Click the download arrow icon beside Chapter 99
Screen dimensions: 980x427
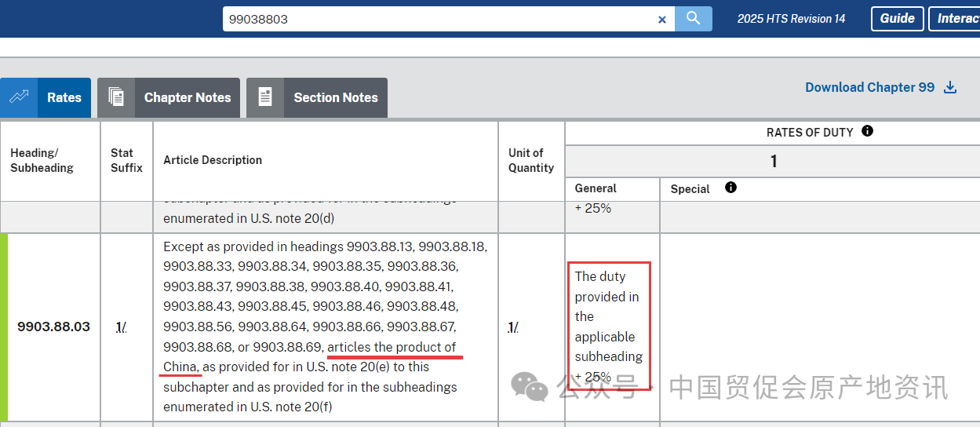[950, 87]
